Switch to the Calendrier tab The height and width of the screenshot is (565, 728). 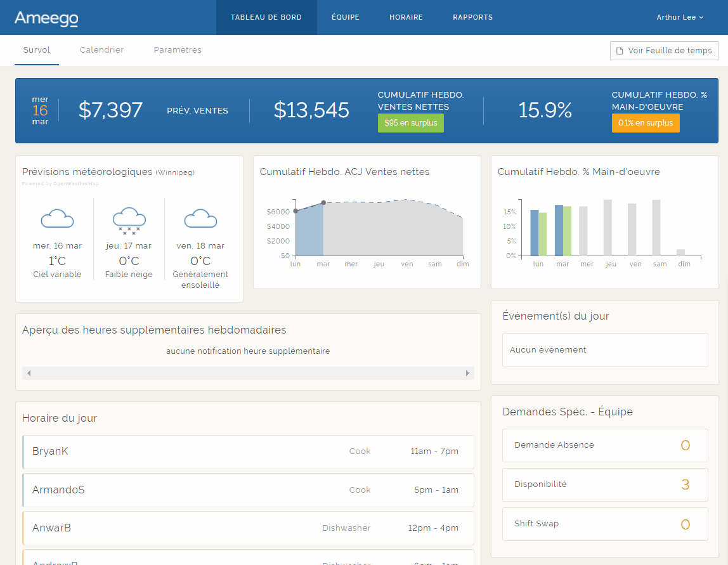[x=101, y=50]
